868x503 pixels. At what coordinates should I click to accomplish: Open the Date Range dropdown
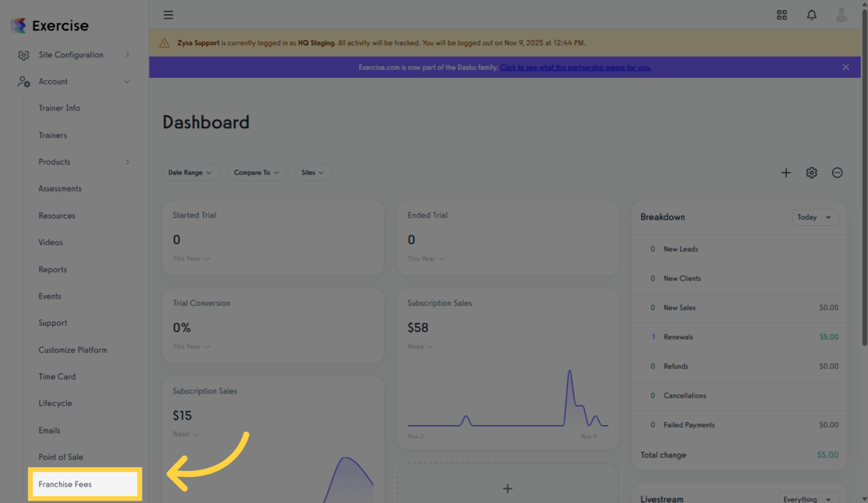click(190, 173)
